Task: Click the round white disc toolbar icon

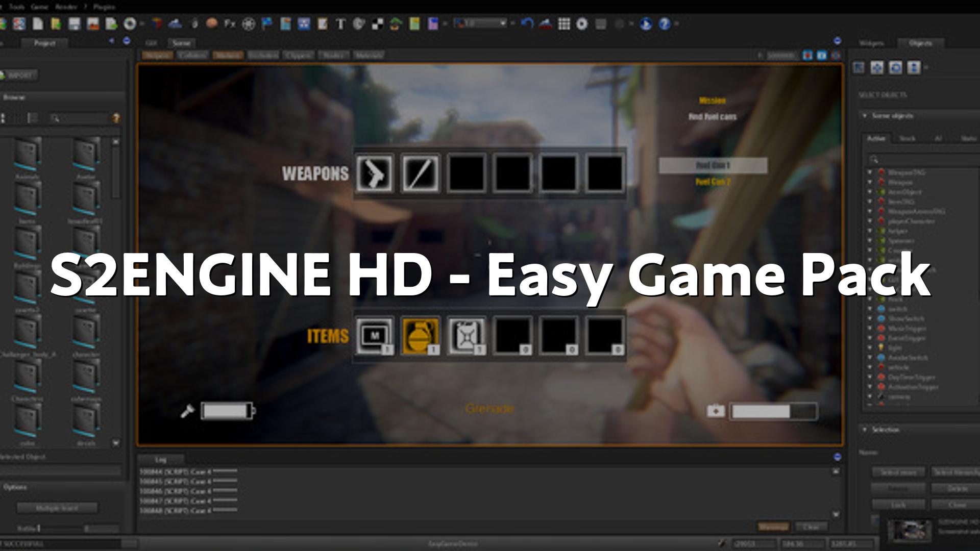Action: click(582, 24)
